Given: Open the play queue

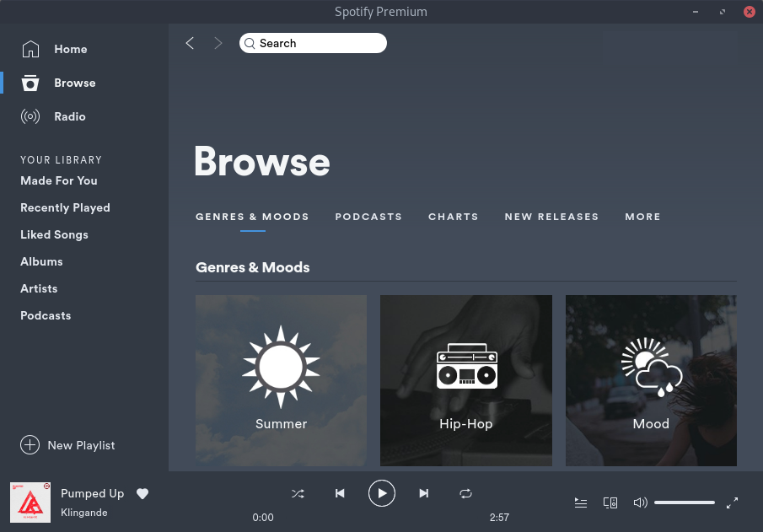Looking at the screenshot, I should (581, 502).
